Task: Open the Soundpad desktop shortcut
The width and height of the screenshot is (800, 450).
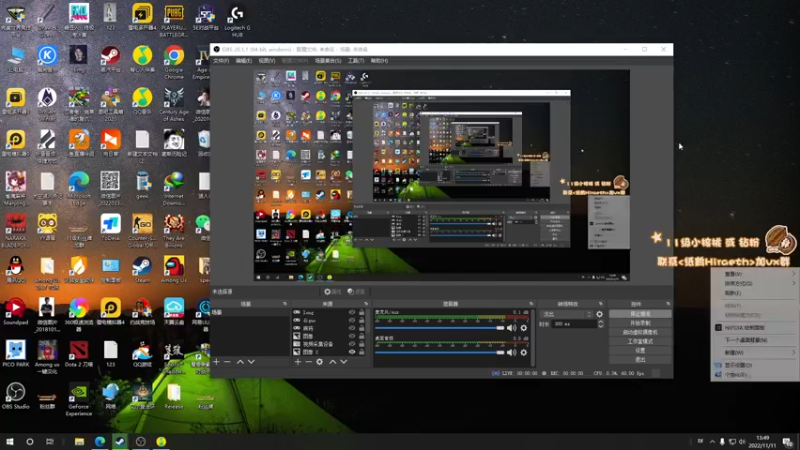Action: 15,311
